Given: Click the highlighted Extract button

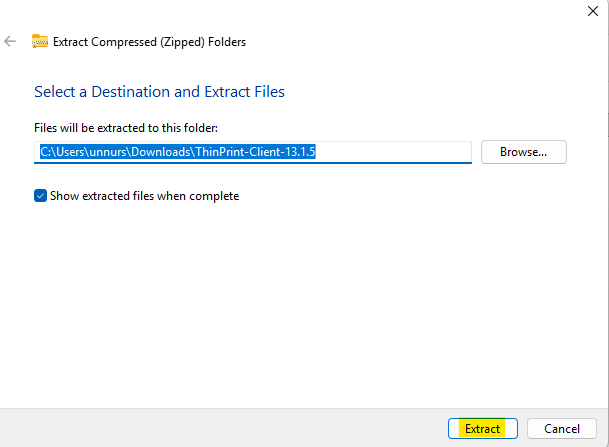Looking at the screenshot, I should [482, 428].
